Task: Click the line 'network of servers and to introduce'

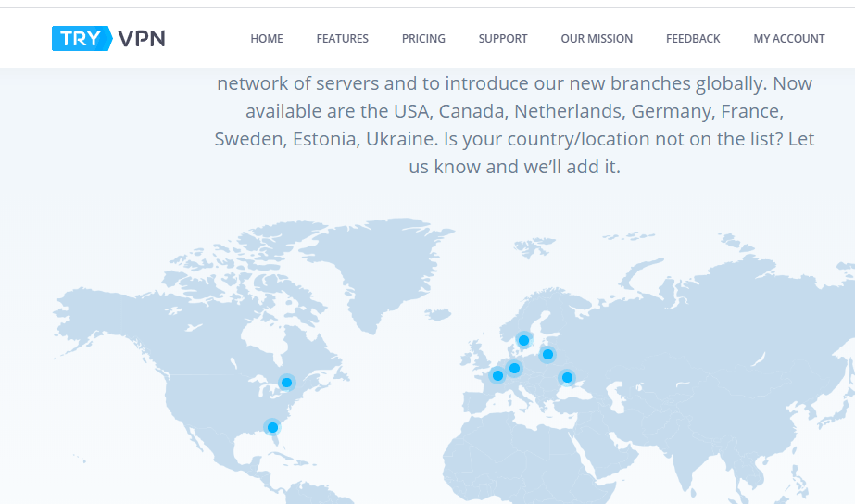Action: pos(514,82)
